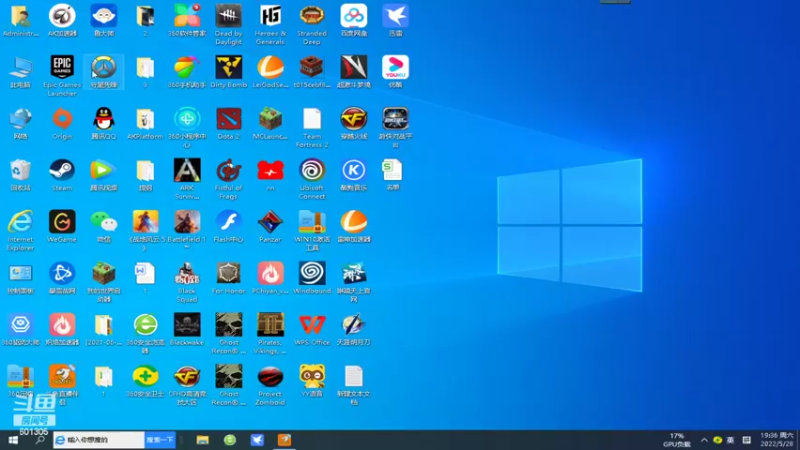
Task: Open the Overwatch desktop icon
Action: [x=104, y=72]
